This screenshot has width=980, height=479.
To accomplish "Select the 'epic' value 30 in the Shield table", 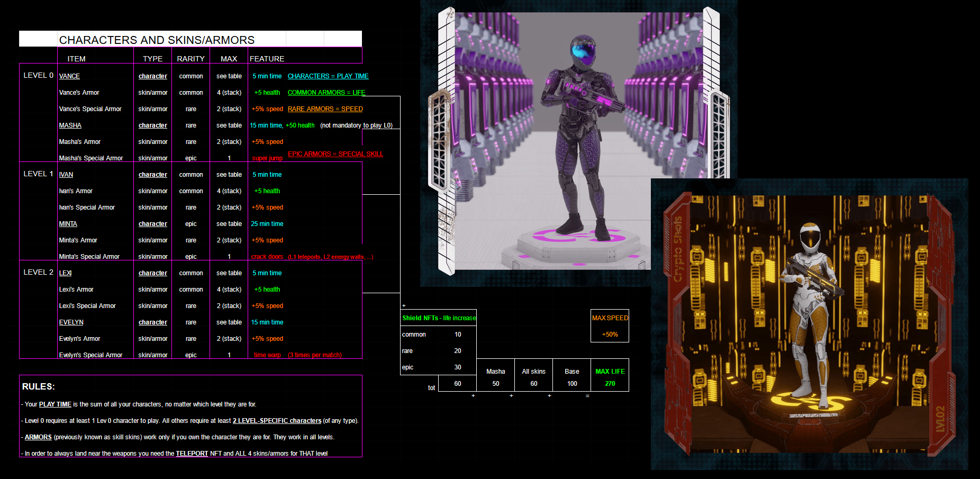I will coord(458,367).
